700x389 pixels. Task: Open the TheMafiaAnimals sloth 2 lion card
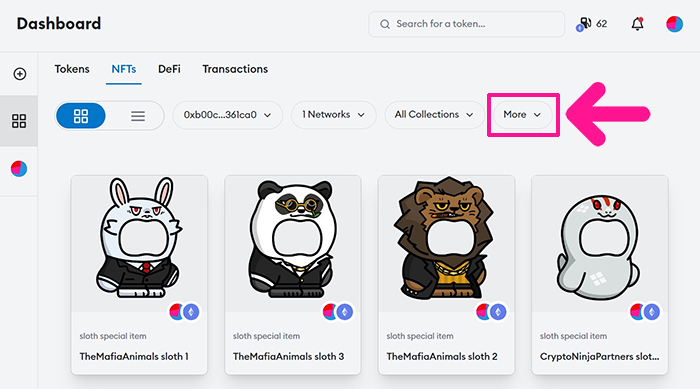(446, 275)
